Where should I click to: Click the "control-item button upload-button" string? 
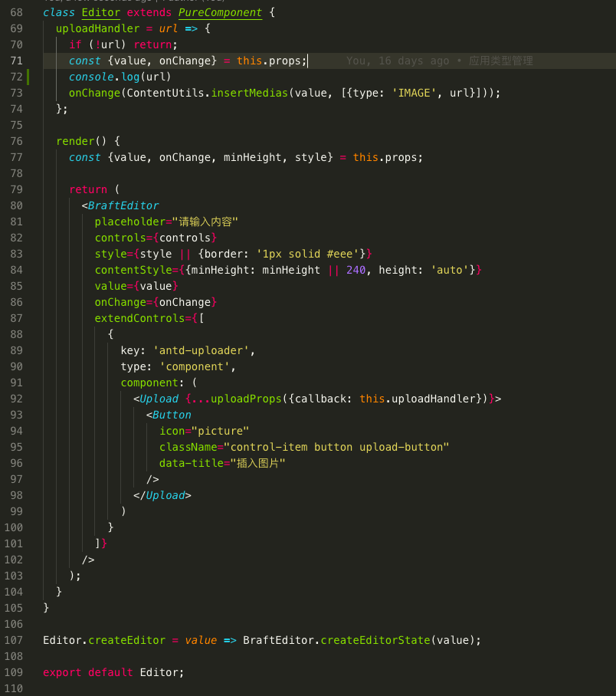(x=336, y=447)
